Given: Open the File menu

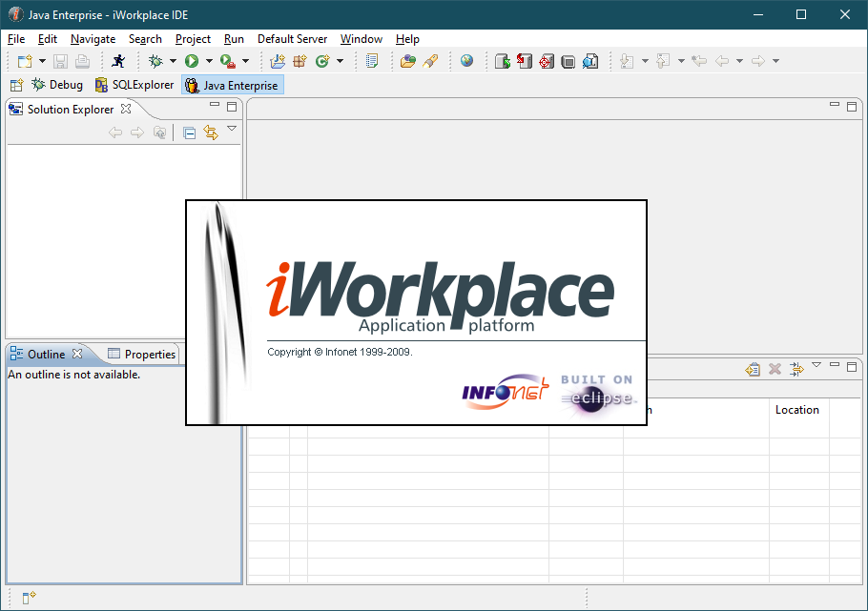Looking at the screenshot, I should [x=16, y=39].
